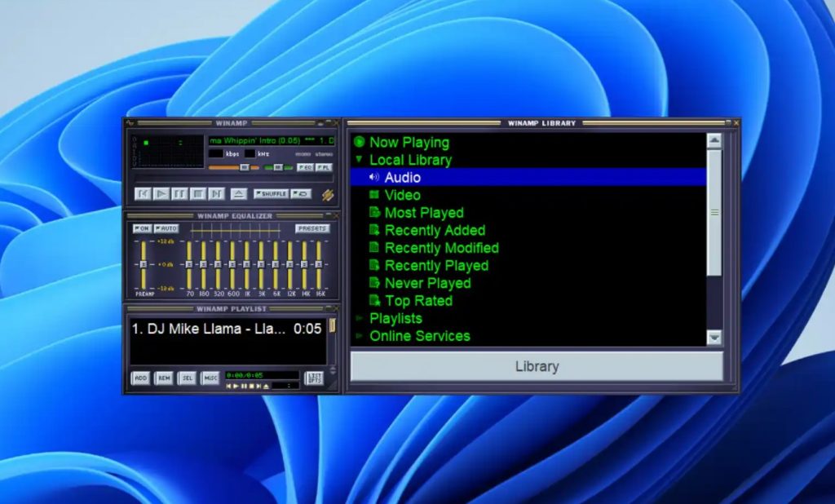Screen dimensions: 835x504
Task: Open the playlist REM menu
Action: click(x=163, y=378)
